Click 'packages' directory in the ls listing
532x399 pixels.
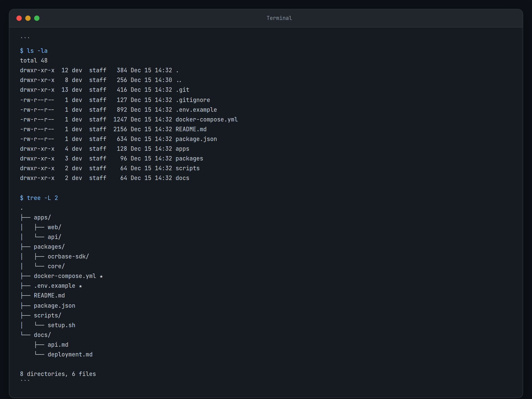pos(189,159)
